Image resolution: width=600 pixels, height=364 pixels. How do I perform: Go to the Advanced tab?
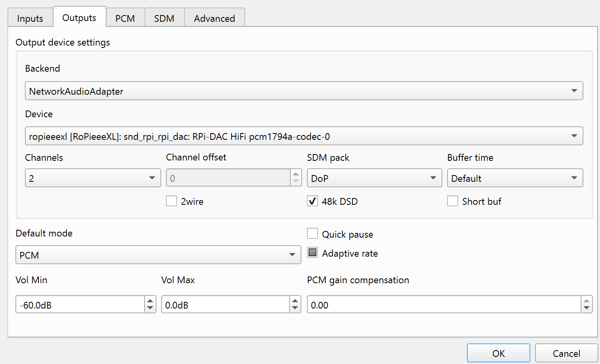pos(214,19)
